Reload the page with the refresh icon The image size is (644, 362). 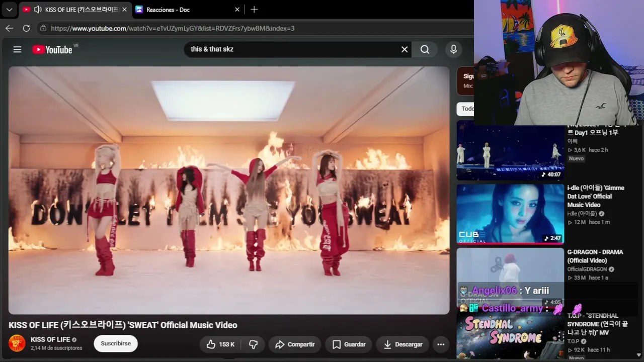26,28
